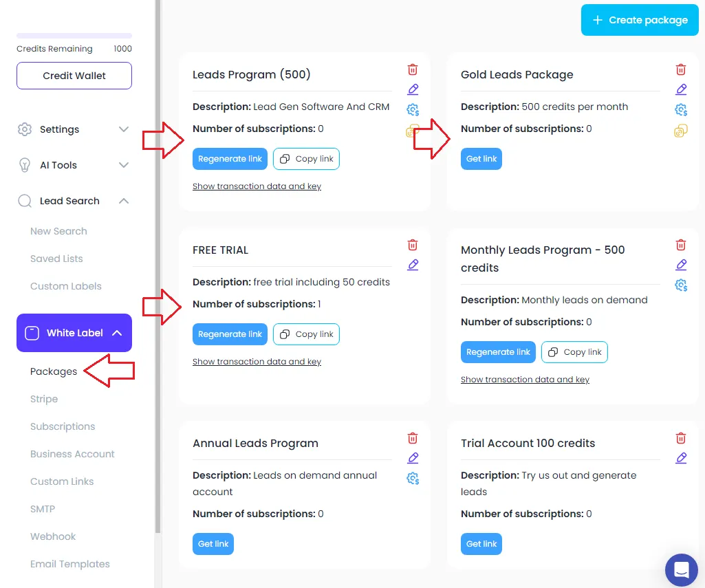Click the credits remaining progress bar

coord(74,36)
